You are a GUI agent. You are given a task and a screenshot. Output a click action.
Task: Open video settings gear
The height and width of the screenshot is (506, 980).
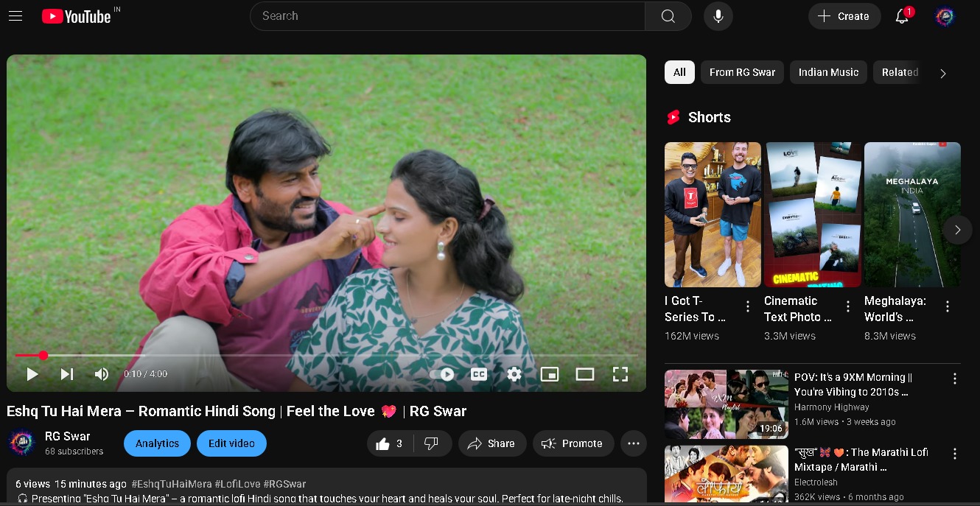coord(514,374)
